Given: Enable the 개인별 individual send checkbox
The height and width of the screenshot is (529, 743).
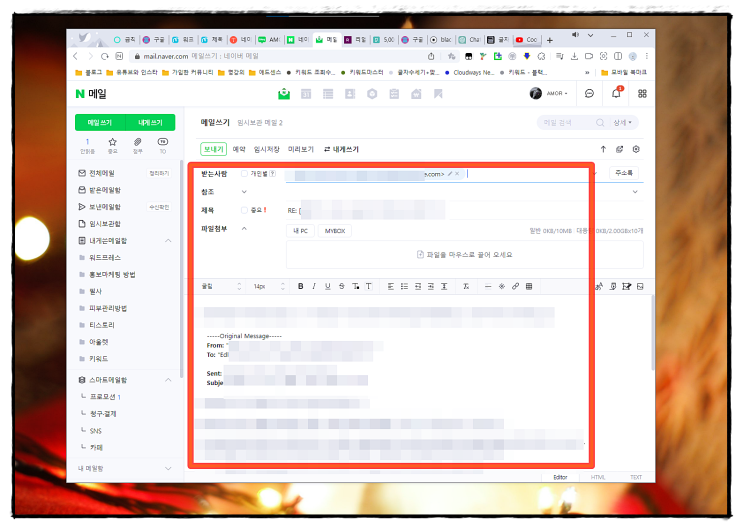Looking at the screenshot, I should click(244, 173).
